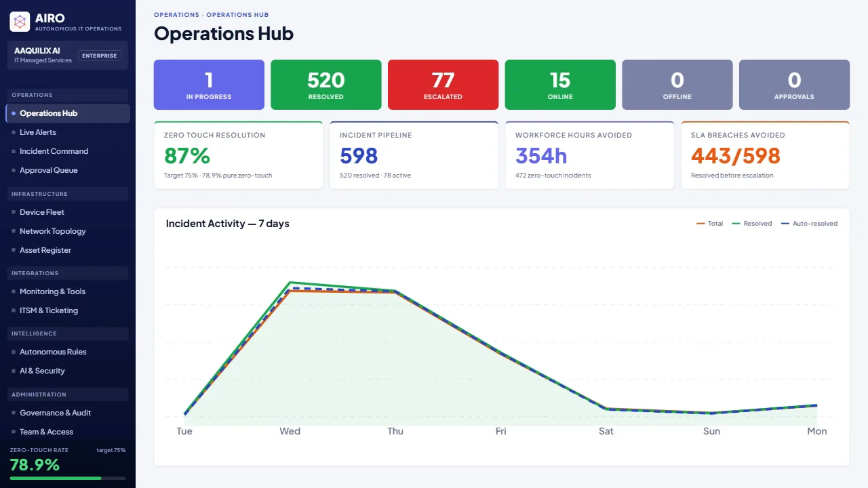Click the Sat label on chart axis
The width and height of the screenshot is (868, 488).
pos(606,431)
